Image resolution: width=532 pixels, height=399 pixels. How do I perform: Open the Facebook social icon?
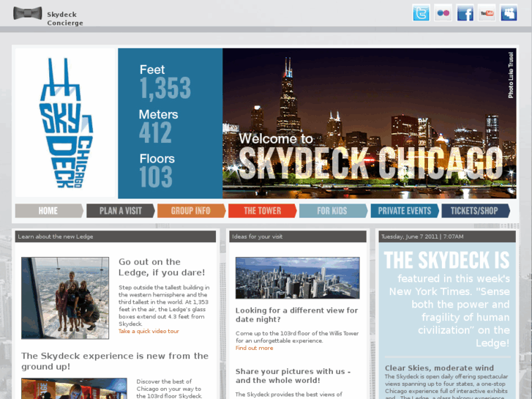[465, 13]
